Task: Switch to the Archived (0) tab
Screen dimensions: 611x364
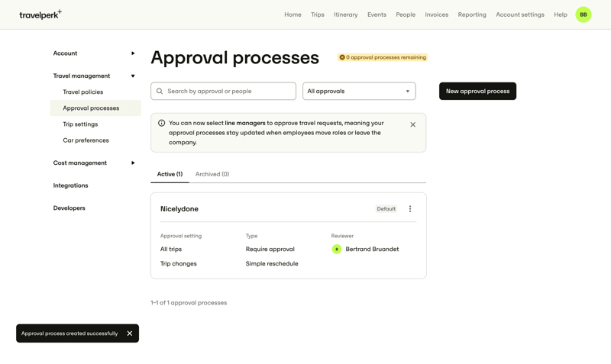Action: pos(212,174)
